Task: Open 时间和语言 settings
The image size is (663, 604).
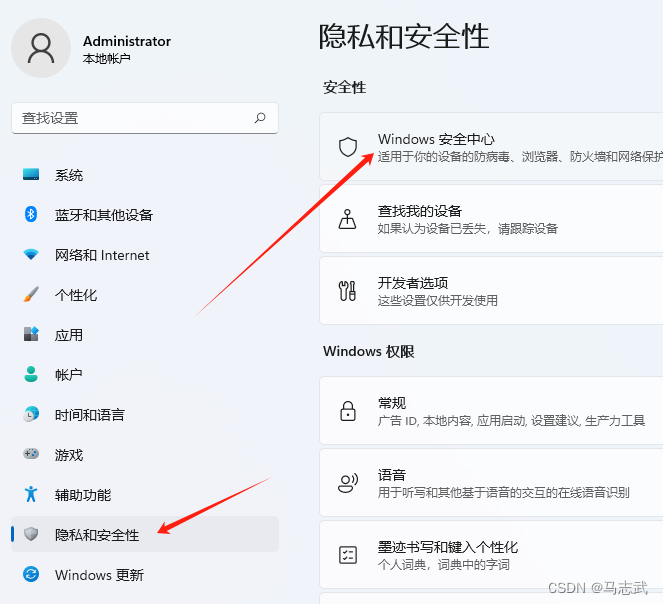Action: click(x=145, y=415)
